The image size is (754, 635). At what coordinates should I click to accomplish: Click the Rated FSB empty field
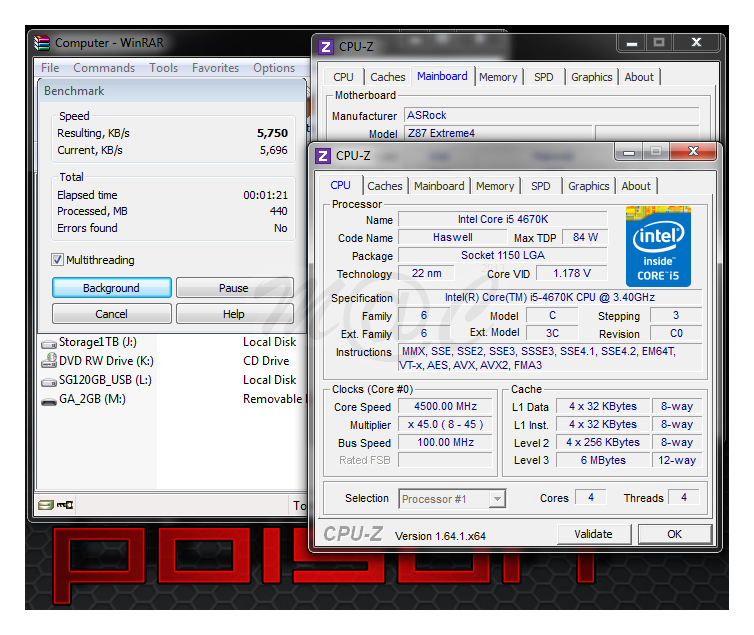point(445,460)
